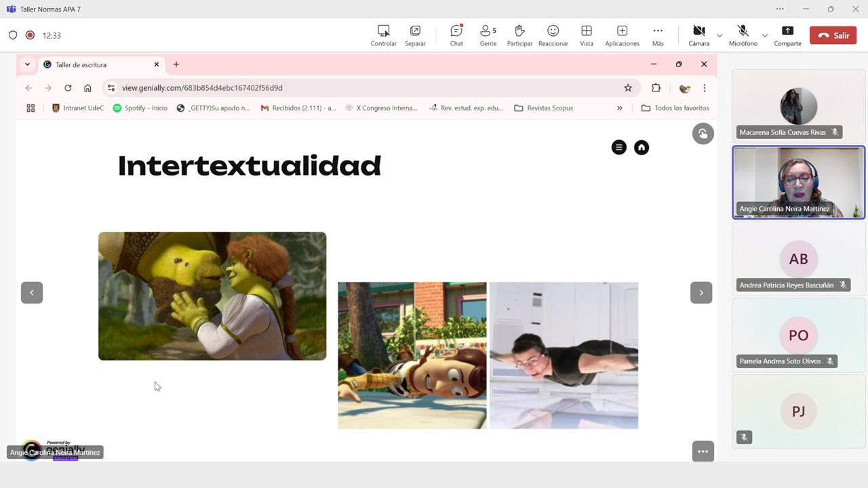Open Genially bottom more options button

click(703, 451)
